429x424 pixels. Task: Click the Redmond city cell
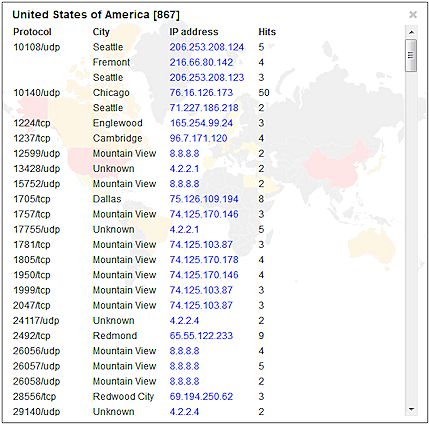pos(115,336)
